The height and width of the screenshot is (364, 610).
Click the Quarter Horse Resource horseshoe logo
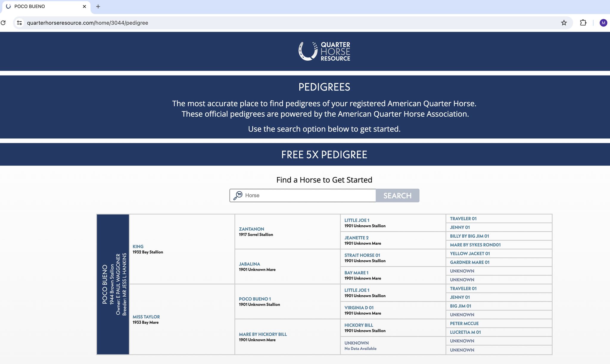click(324, 51)
